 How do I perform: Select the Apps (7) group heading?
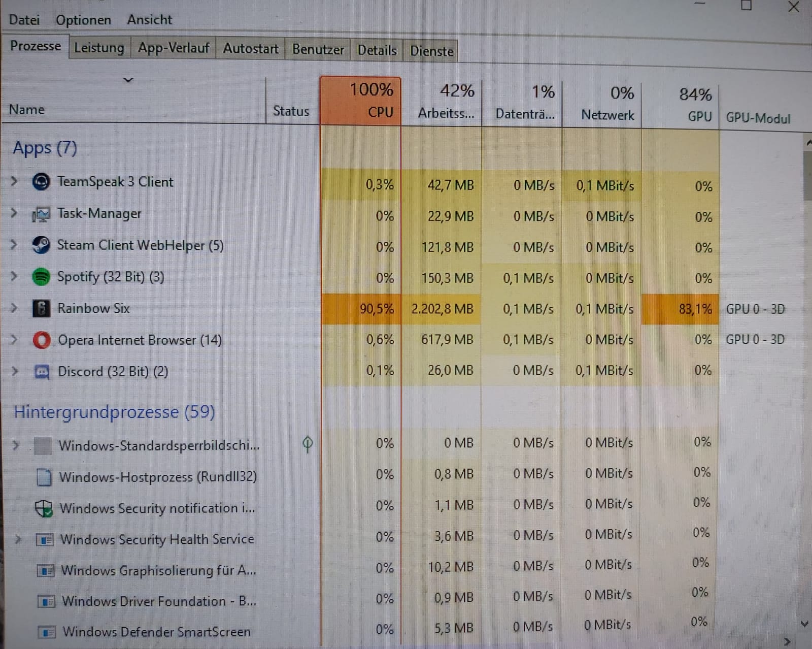click(45, 148)
